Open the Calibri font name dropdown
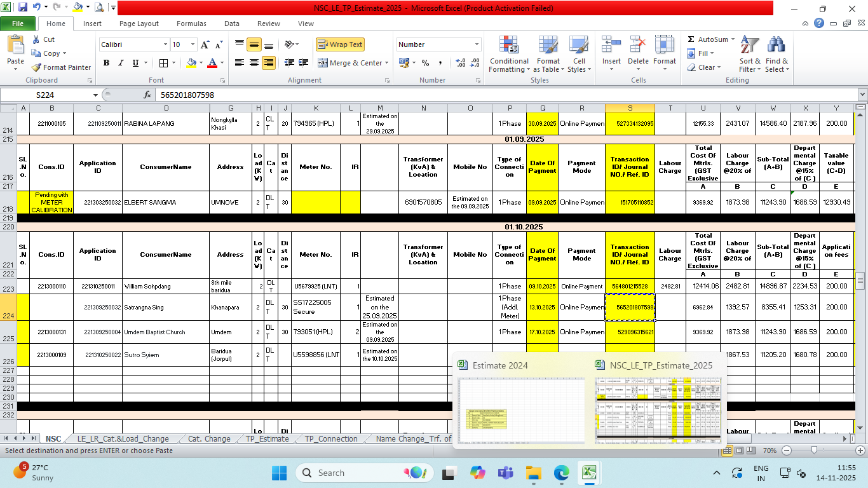The width and height of the screenshot is (868, 488). point(165,44)
